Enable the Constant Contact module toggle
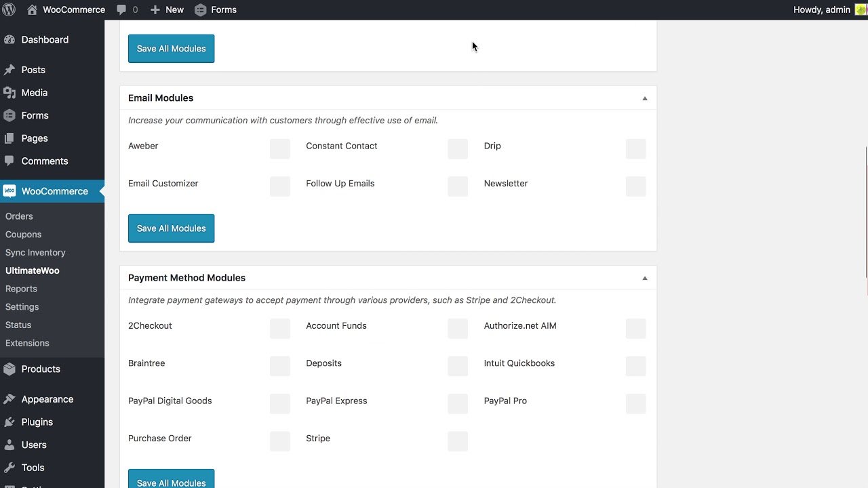The height and width of the screenshot is (488, 868). point(458,148)
